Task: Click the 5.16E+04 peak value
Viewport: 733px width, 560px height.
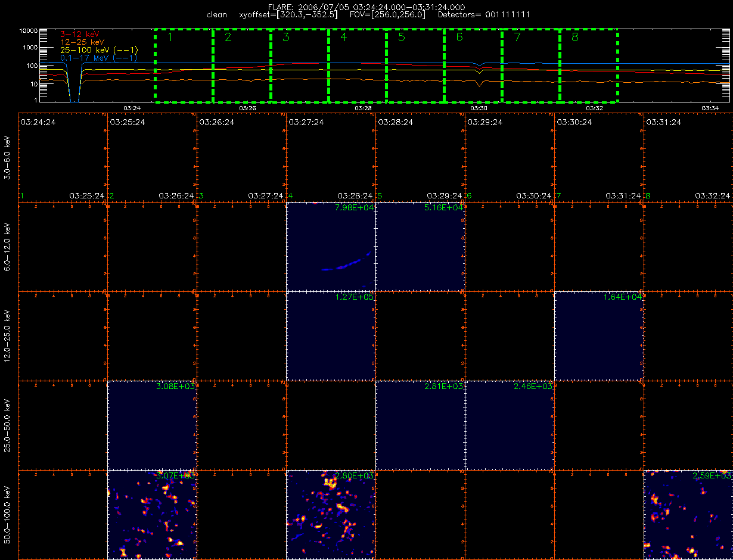Action: pos(444,207)
